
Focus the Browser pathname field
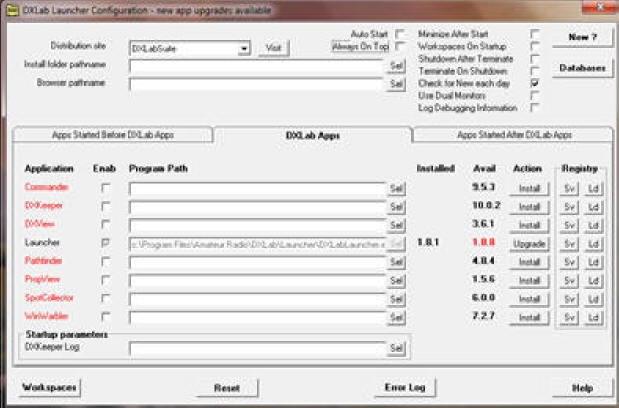pyautogui.click(x=257, y=84)
